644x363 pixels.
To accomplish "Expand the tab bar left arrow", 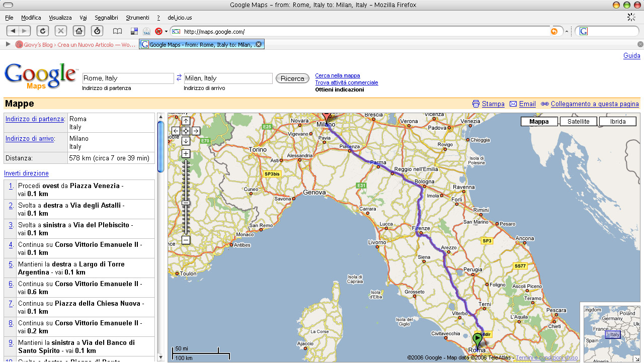I will [8, 44].
